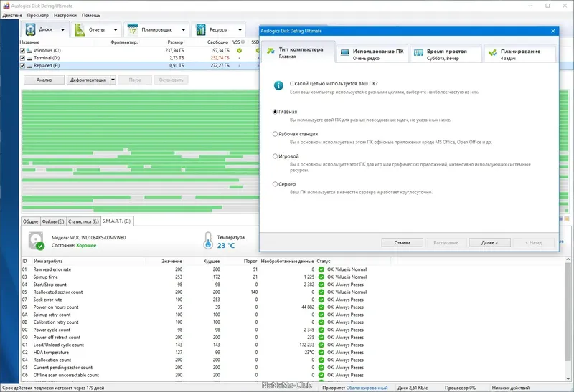Click the Фрагментир. column header
This screenshot has width=574, height=392.
click(124, 42)
